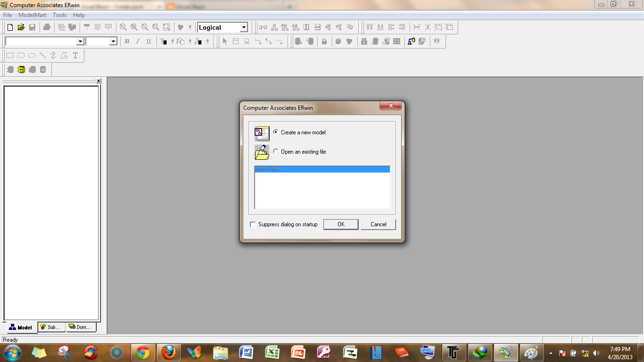
Task: Draw with the Rectangle shape tool
Action: click(10, 56)
